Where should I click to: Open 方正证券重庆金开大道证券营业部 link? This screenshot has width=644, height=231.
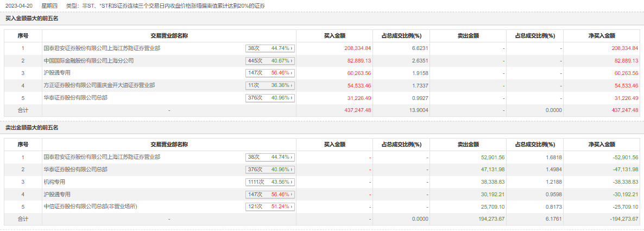[x=99, y=85]
